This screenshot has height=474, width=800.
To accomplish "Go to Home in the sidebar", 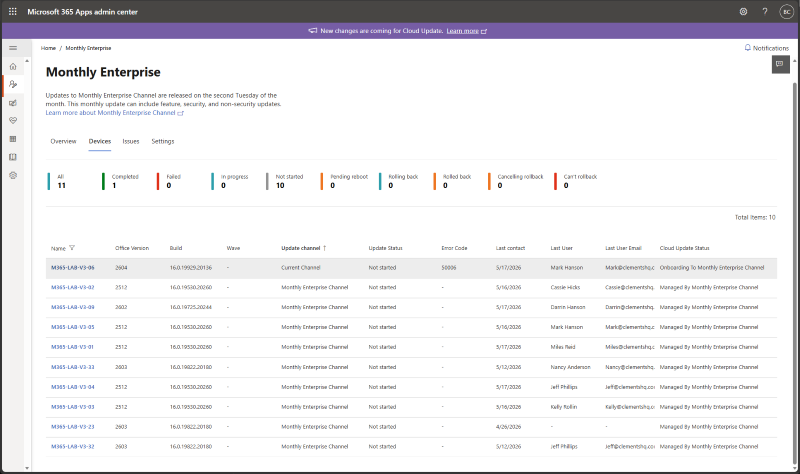I will pyautogui.click(x=13, y=66).
